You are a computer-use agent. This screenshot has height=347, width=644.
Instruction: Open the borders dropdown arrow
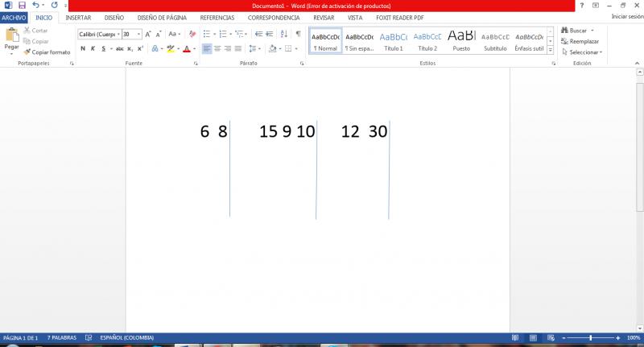tap(296, 48)
